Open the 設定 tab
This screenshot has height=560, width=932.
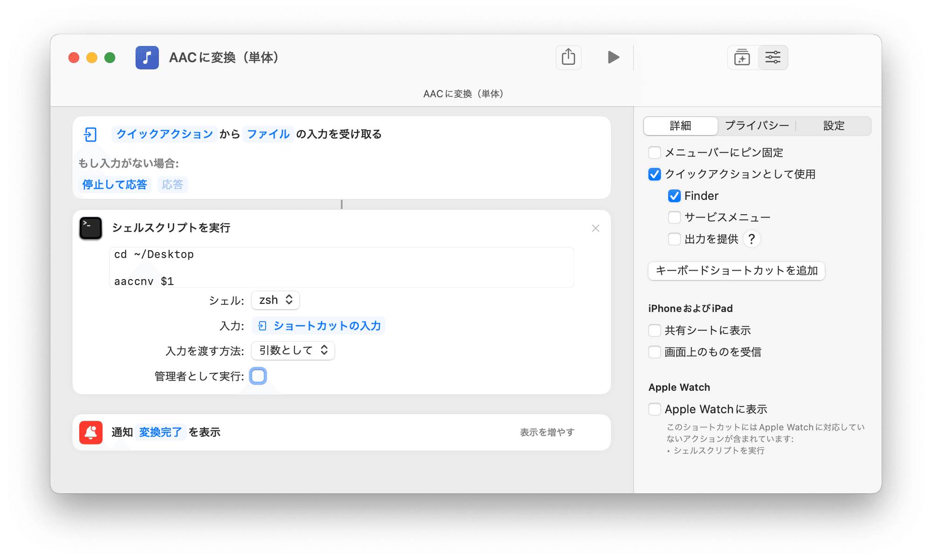[x=833, y=125]
